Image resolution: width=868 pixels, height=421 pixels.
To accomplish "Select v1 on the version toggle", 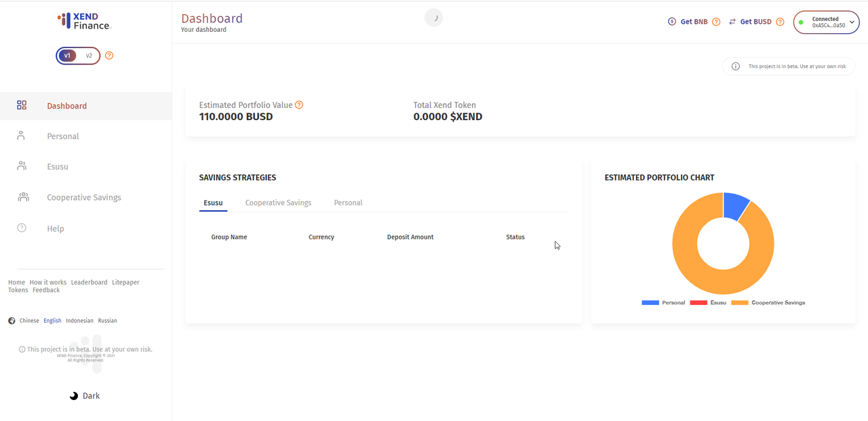I will pos(67,56).
